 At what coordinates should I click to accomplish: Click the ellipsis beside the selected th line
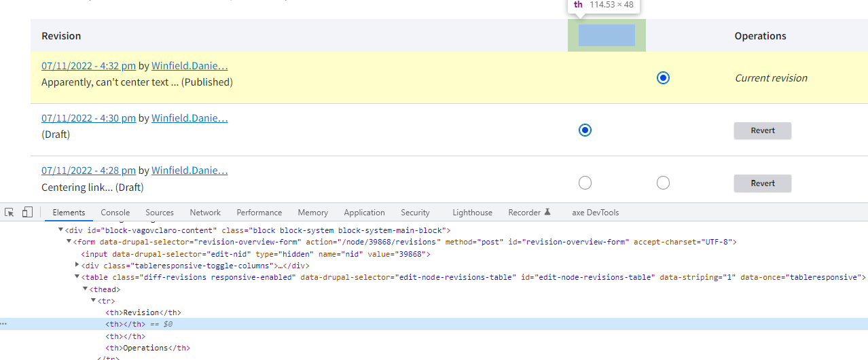click(4, 325)
